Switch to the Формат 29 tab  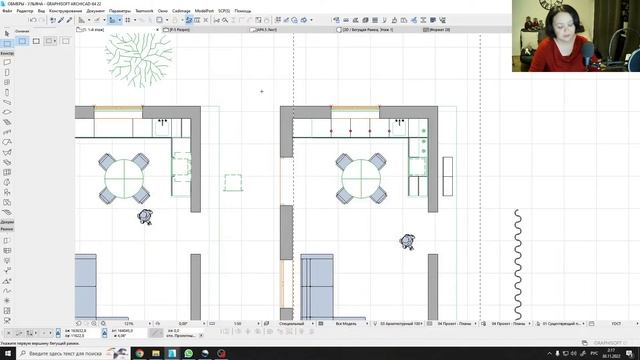(439, 30)
